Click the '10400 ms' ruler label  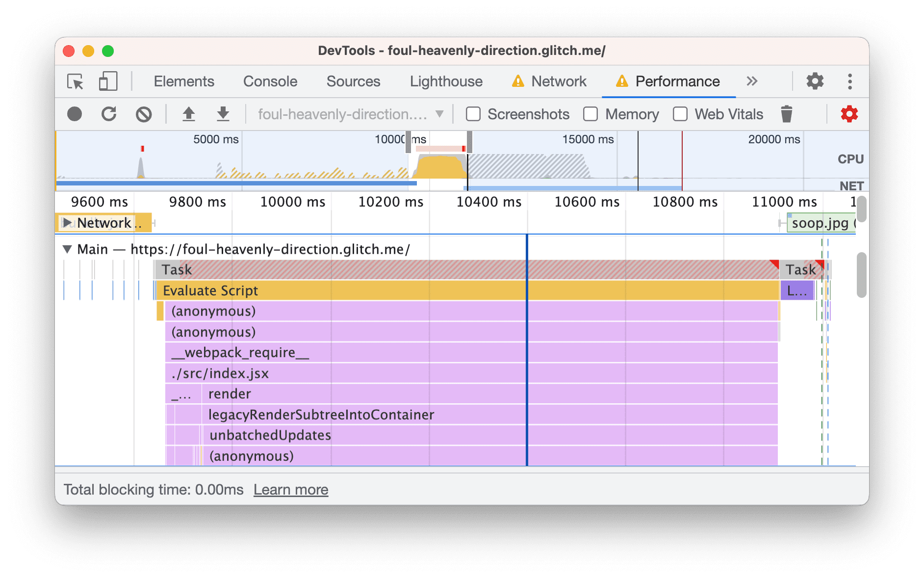[489, 202]
